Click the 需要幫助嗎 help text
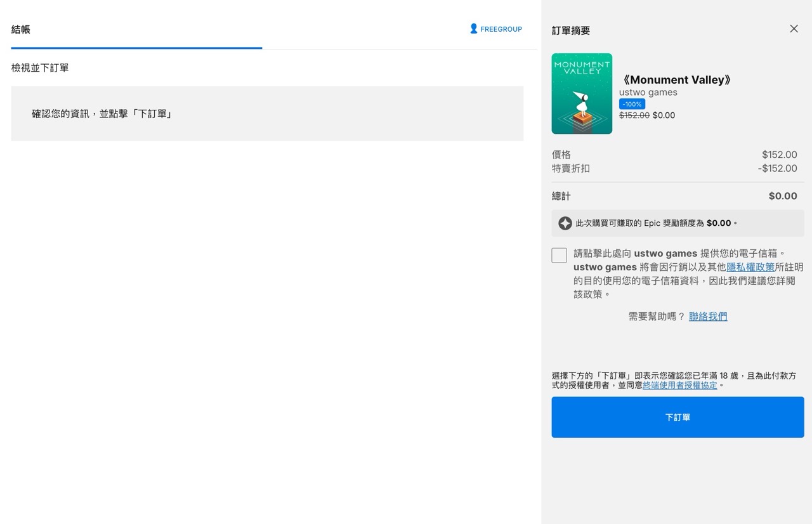 (657, 317)
